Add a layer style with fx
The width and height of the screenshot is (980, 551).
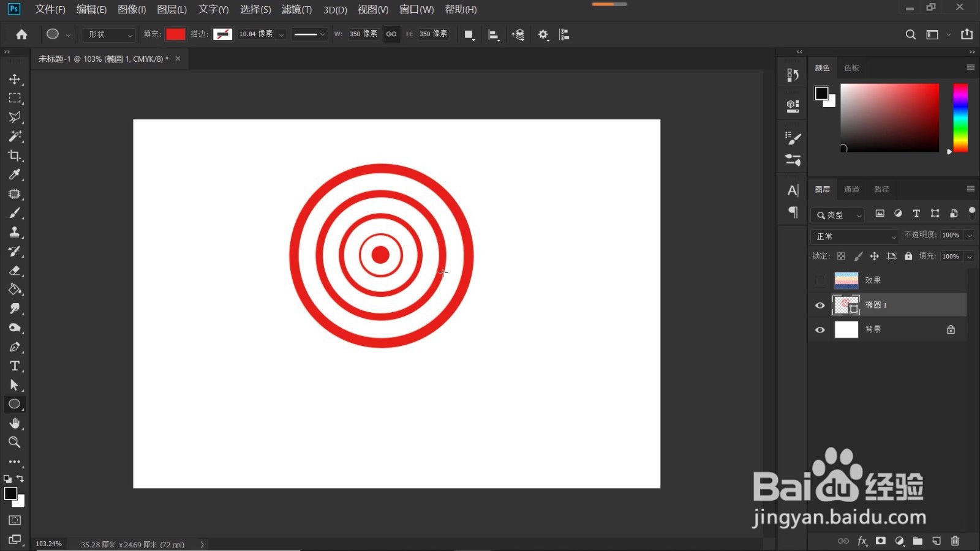pyautogui.click(x=862, y=541)
